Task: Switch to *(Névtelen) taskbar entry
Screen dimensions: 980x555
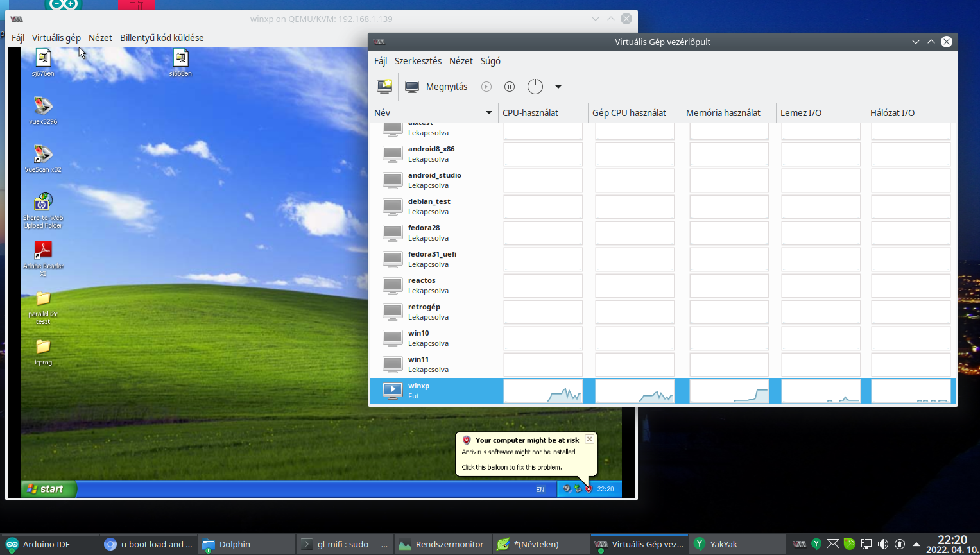Action: click(541, 544)
